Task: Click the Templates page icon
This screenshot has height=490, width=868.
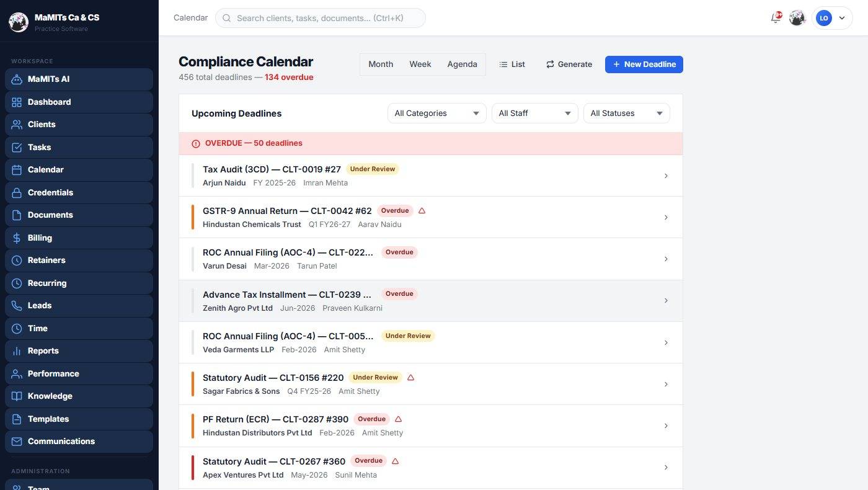Action: [17, 419]
